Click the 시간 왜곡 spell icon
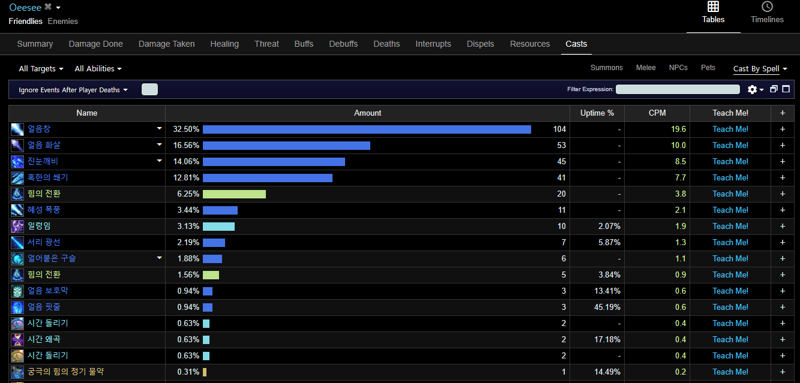 17,340
